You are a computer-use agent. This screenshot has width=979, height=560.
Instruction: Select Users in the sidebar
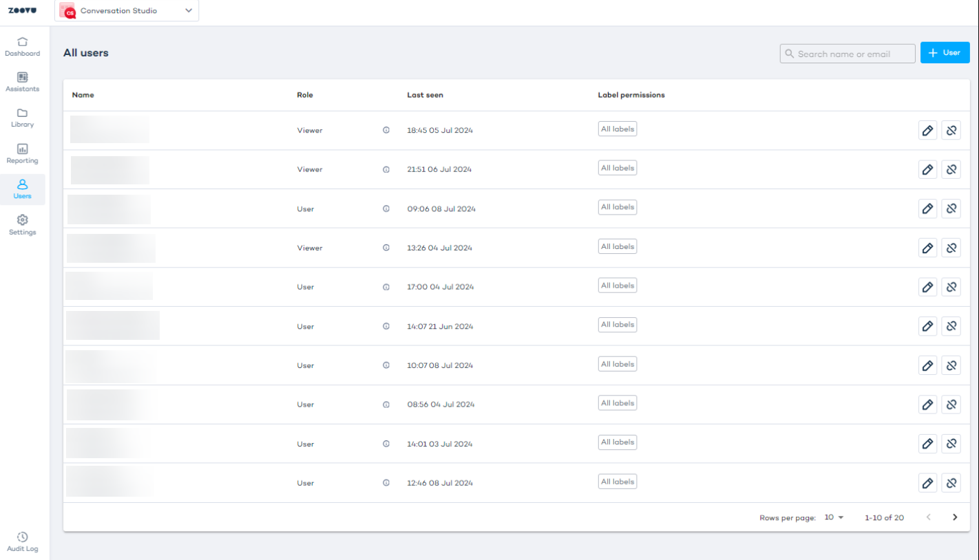pos(22,189)
